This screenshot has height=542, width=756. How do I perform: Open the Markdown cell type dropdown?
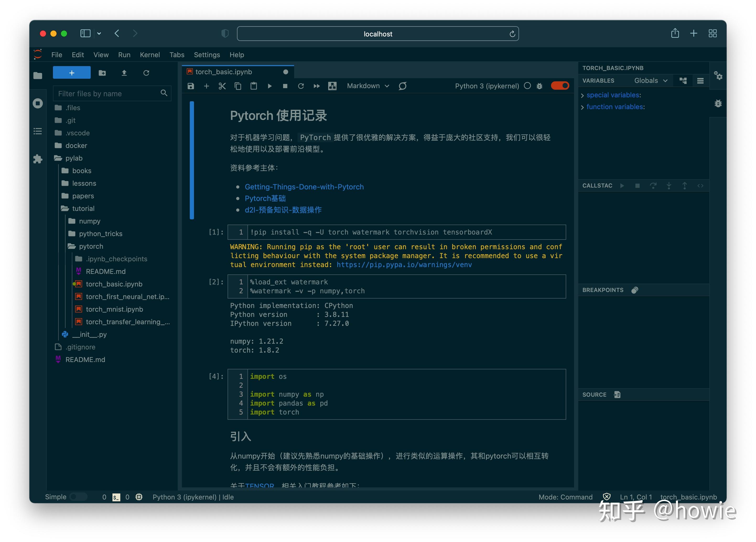367,86
